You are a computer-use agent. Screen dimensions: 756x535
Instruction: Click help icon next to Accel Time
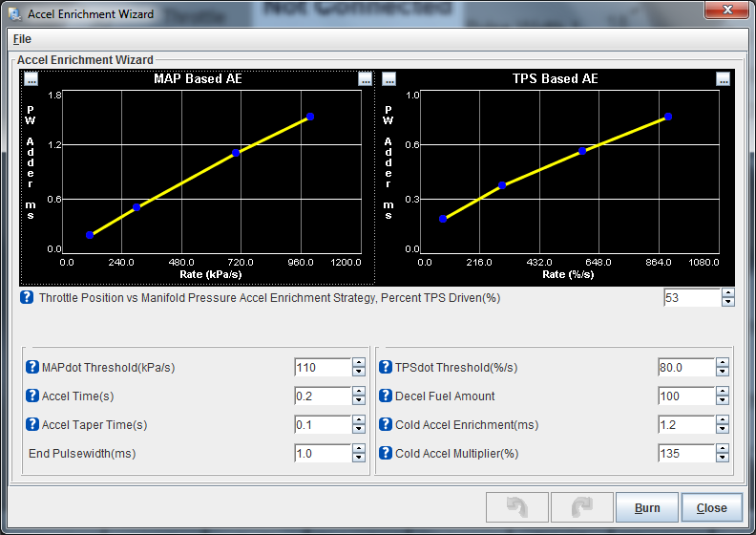[32, 396]
